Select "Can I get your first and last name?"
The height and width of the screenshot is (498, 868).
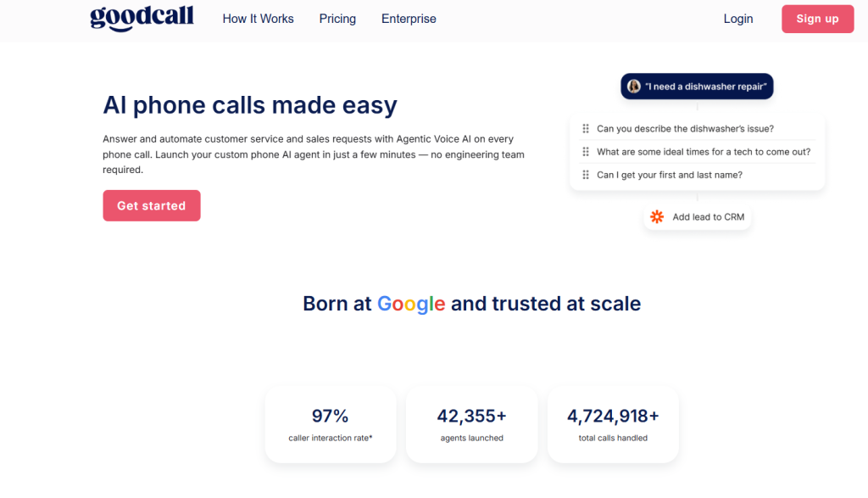pos(670,175)
